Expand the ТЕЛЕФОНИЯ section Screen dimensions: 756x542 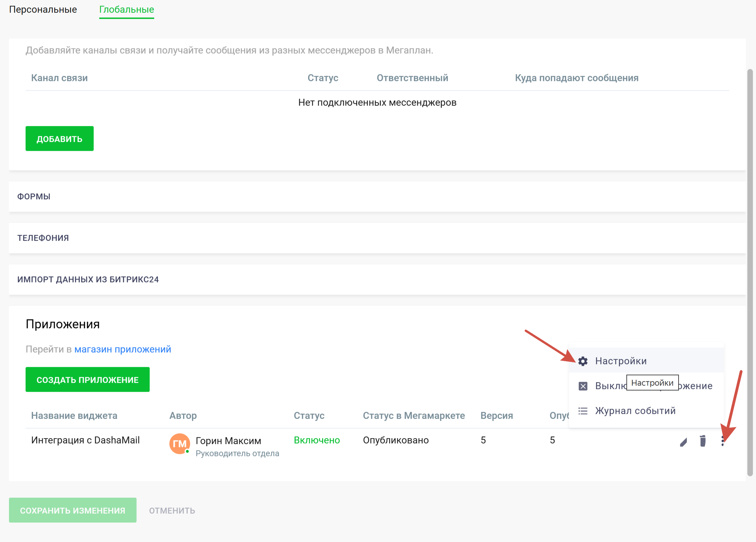(43, 238)
